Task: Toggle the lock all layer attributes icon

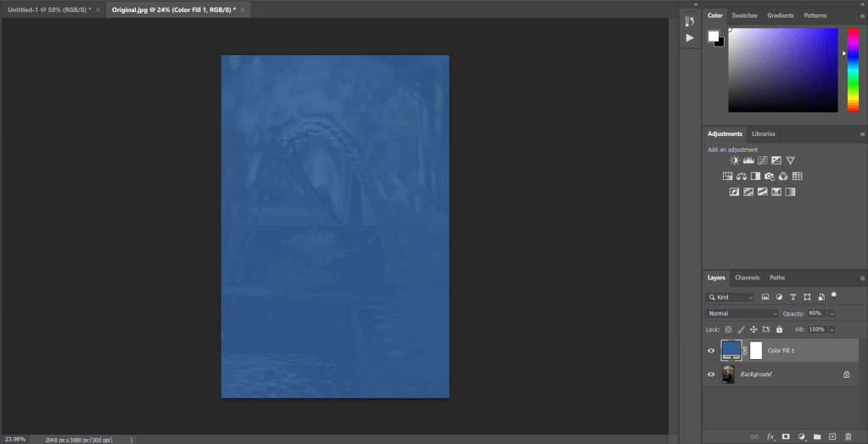Action: [779, 329]
